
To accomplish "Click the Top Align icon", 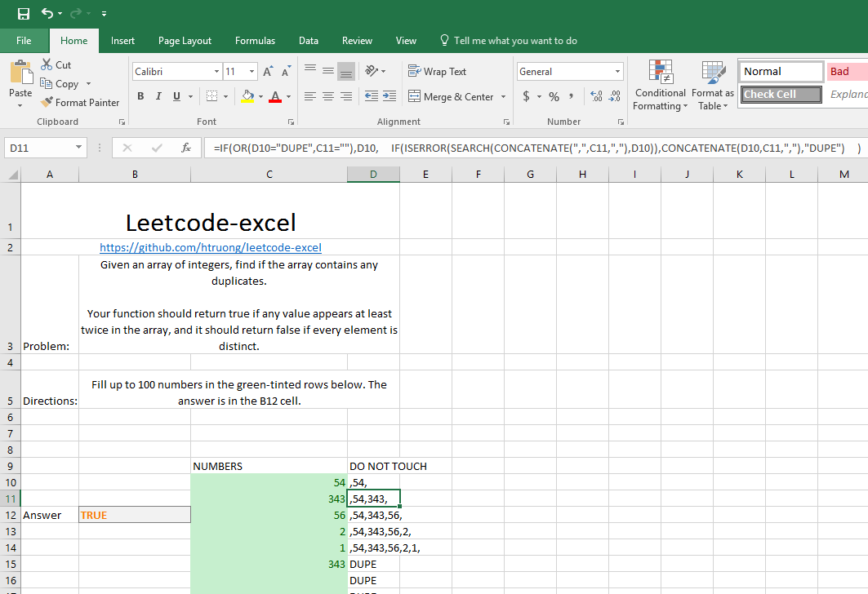I will point(310,70).
